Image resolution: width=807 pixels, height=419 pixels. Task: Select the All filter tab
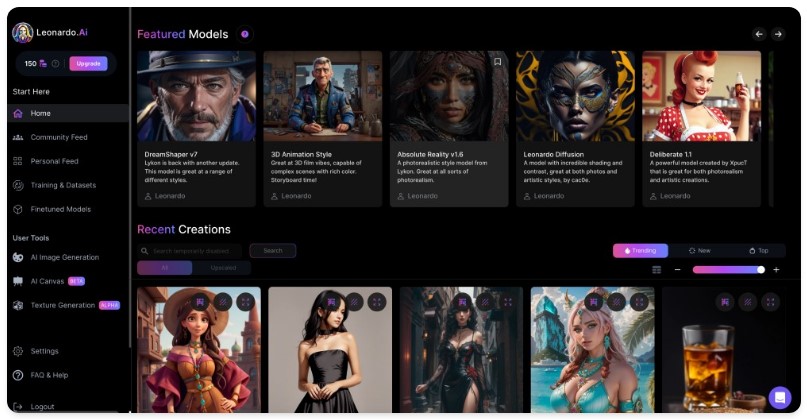[x=165, y=268]
